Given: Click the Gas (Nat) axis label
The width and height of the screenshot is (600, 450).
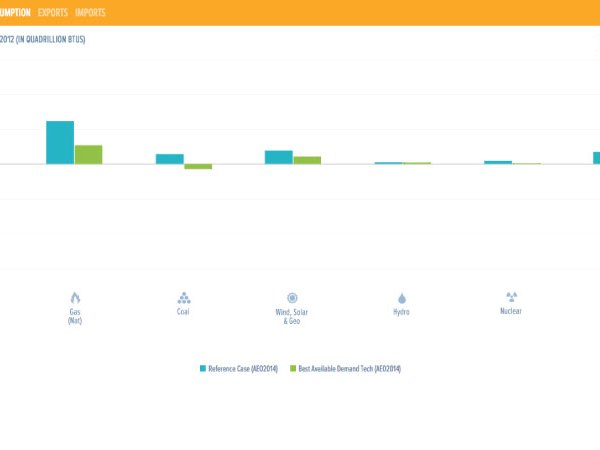Looking at the screenshot, I should 75,316.
